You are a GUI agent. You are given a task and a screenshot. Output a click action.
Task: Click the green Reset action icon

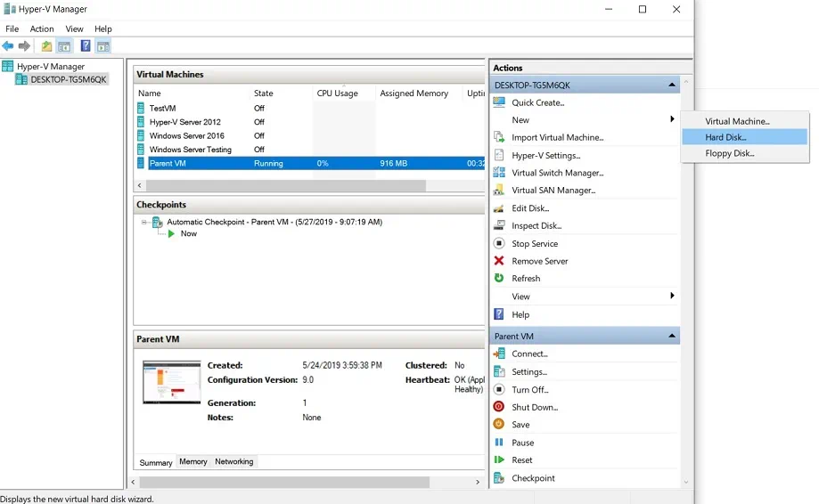point(499,460)
